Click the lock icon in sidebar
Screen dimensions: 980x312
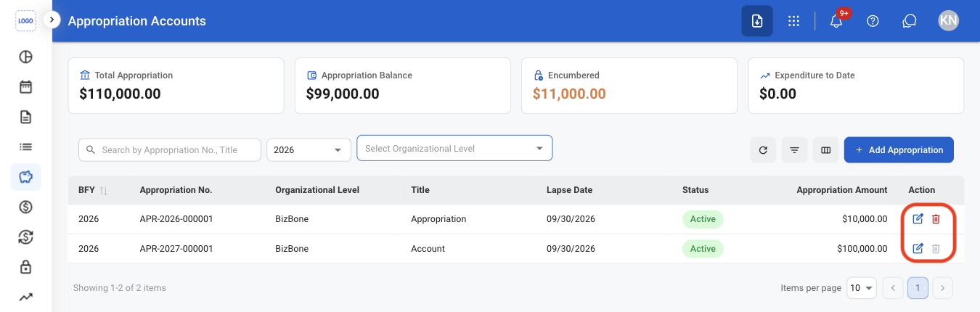25,267
